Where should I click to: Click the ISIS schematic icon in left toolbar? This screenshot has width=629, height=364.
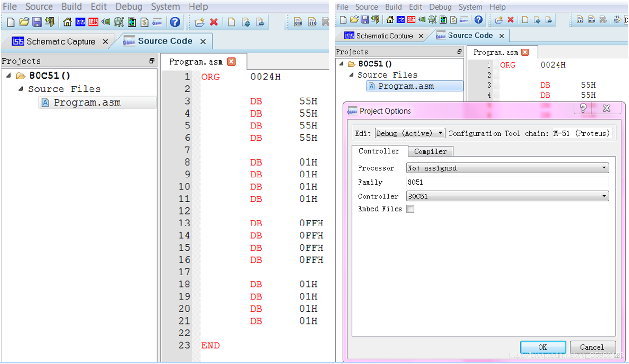click(x=80, y=22)
